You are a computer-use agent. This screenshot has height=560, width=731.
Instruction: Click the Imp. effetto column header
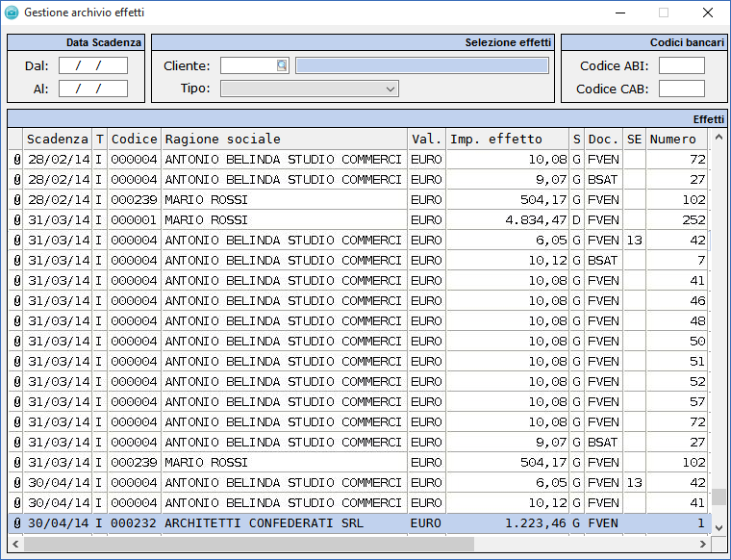click(x=507, y=139)
